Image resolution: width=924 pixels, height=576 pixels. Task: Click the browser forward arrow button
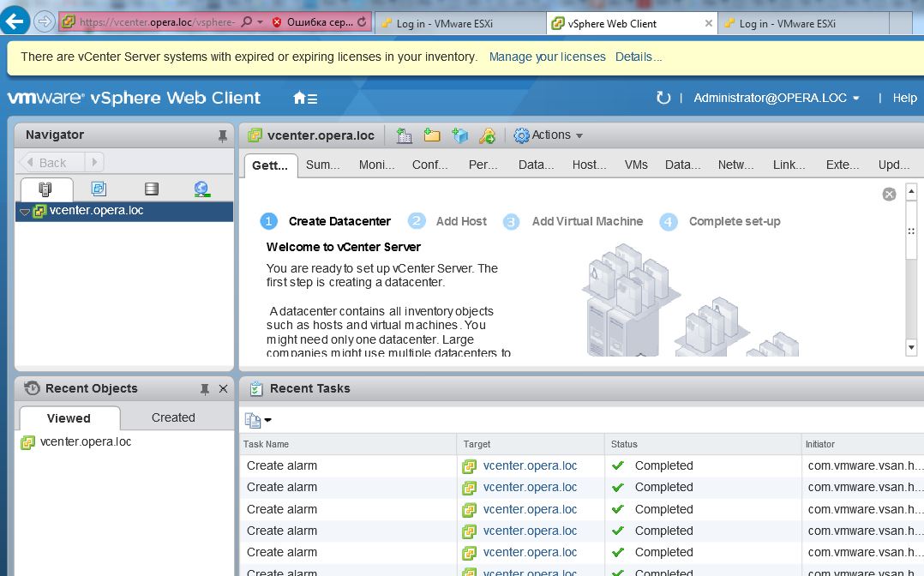pos(45,22)
